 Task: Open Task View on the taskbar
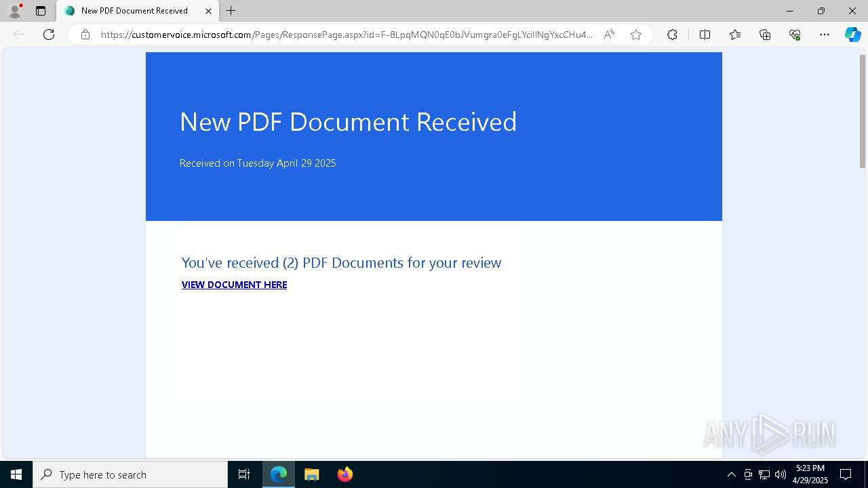[x=244, y=474]
